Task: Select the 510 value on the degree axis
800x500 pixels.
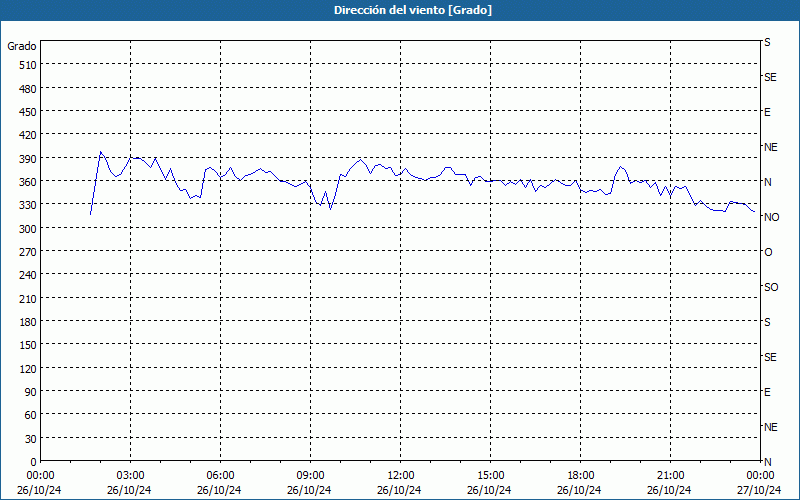Action: pyautogui.click(x=28, y=65)
